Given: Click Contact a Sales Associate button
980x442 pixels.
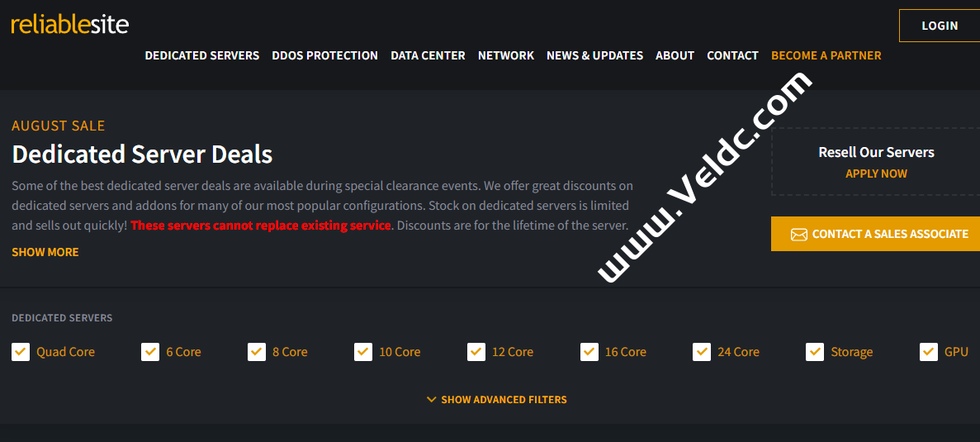Looking at the screenshot, I should 876,234.
